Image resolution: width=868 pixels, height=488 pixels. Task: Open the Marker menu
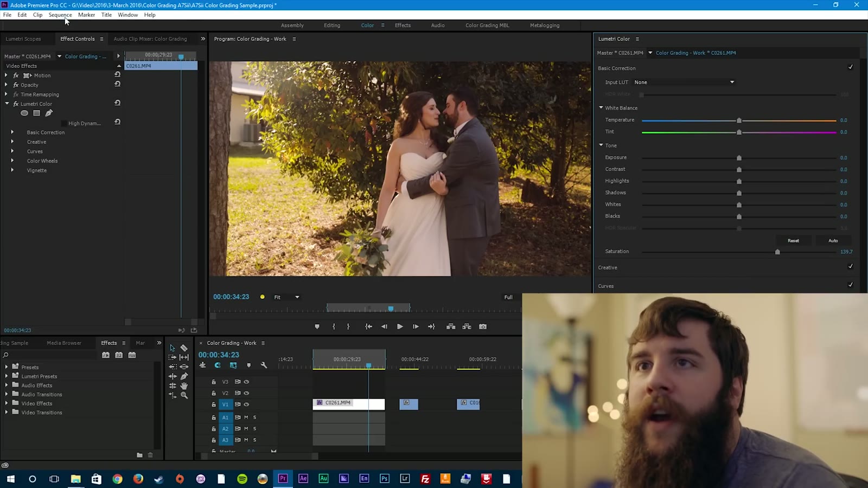[x=86, y=15]
